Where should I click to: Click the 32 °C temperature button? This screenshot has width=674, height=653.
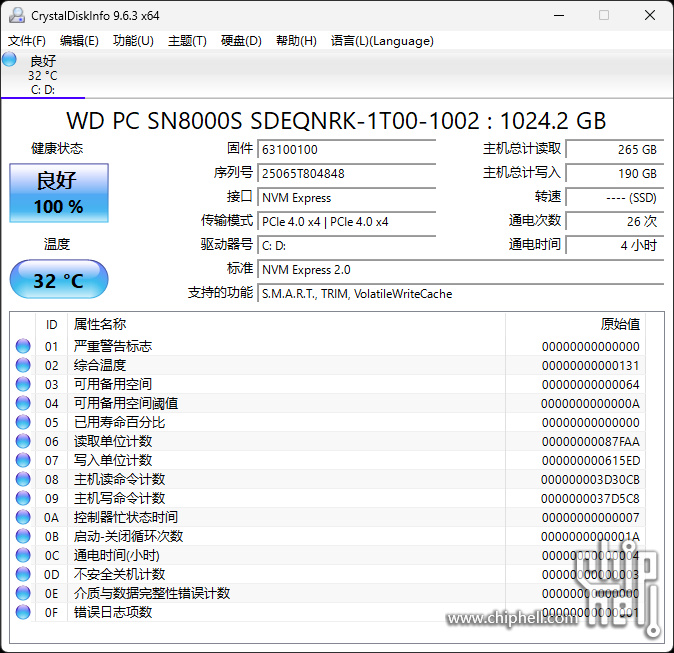click(x=59, y=279)
